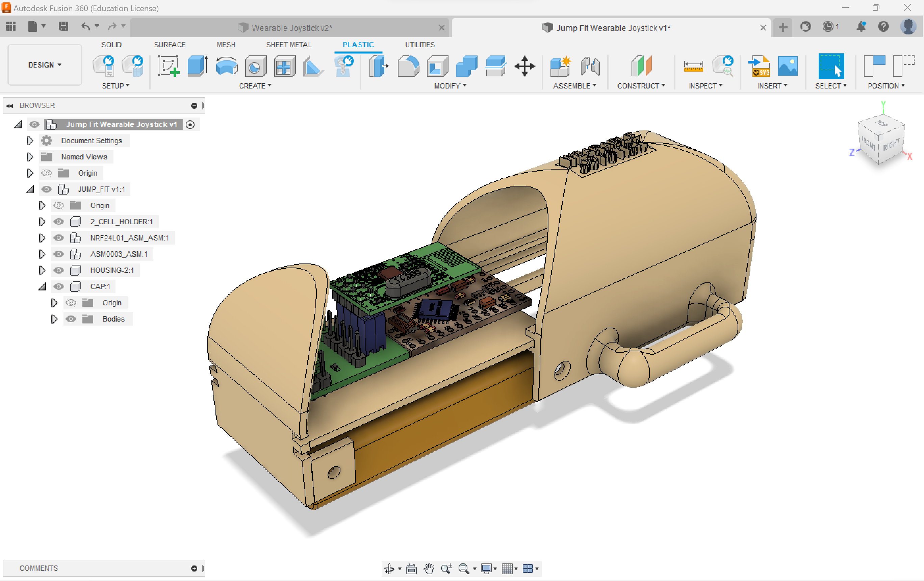Select the Orbit navigation tool
This screenshot has height=581, width=924.
(389, 569)
